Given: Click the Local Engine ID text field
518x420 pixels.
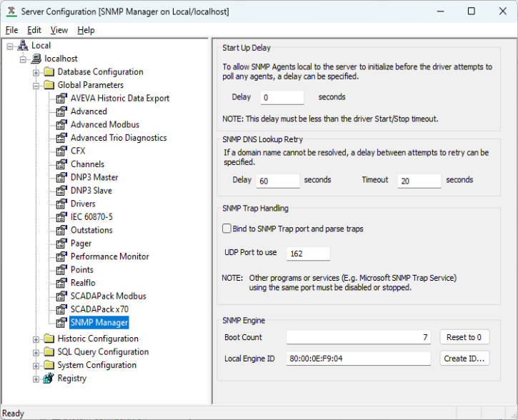Looking at the screenshot, I should point(359,359).
